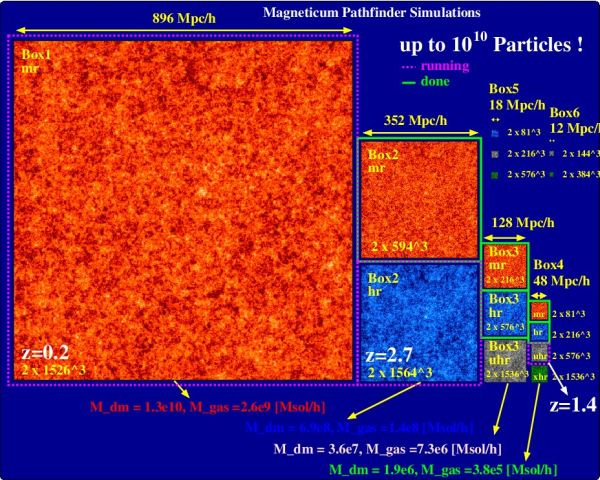The image size is (600, 480).
Task: Click the purple 'running' legend entry
Action: [x=435, y=66]
